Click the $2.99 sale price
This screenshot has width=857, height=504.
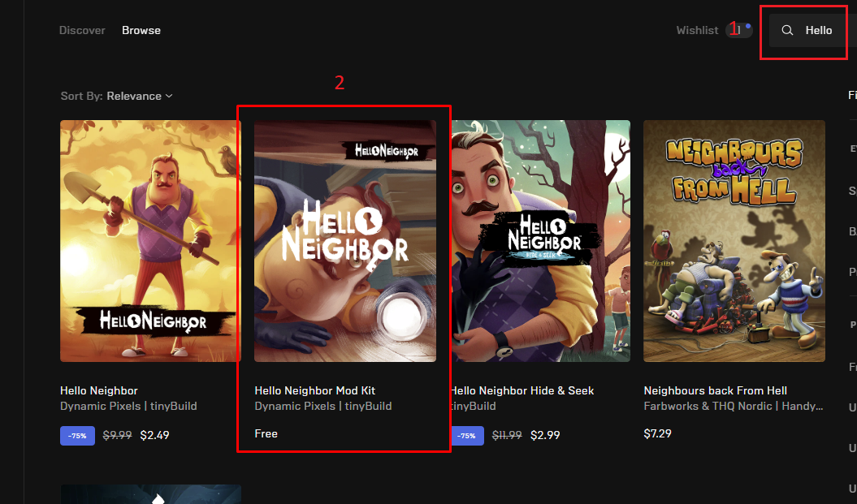coord(545,435)
